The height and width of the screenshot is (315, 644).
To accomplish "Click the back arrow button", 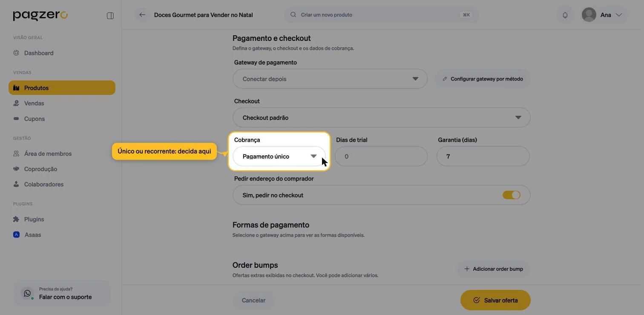I will click(142, 15).
